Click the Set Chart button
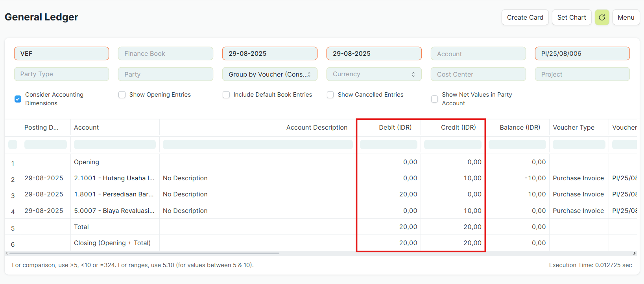 (571, 17)
